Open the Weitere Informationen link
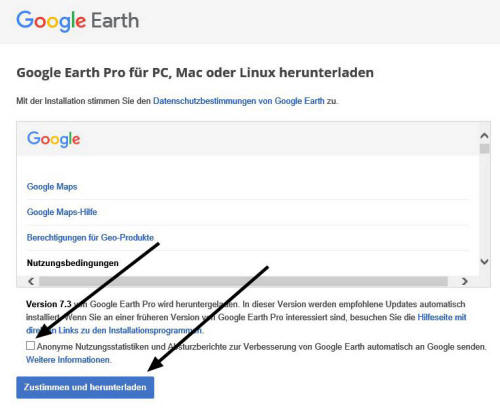Image resolution: width=500 pixels, height=415 pixels. pos(69,360)
